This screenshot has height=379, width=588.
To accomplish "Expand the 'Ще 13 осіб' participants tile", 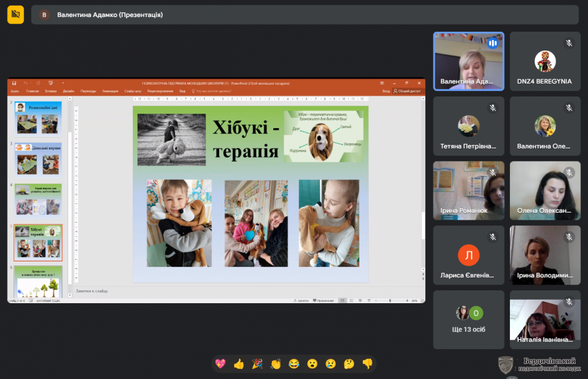I will click(469, 320).
